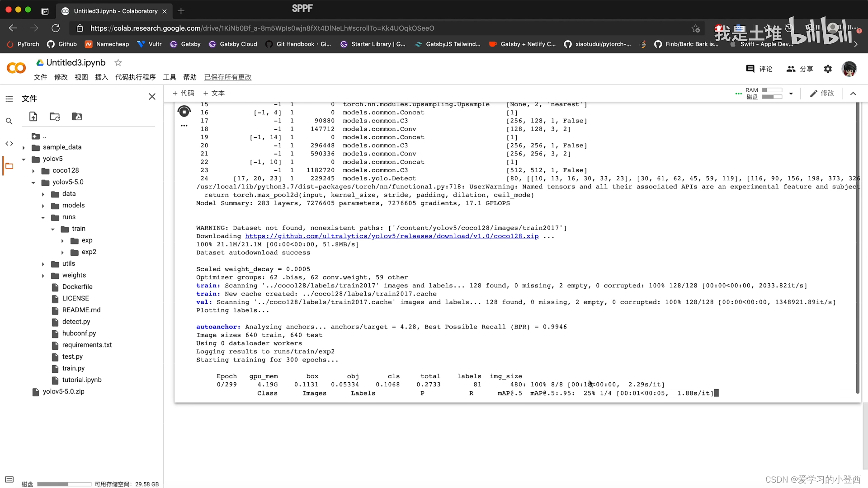The width and height of the screenshot is (868, 488).
Task: Open RAM and disk resource dropdown
Action: 791,94
